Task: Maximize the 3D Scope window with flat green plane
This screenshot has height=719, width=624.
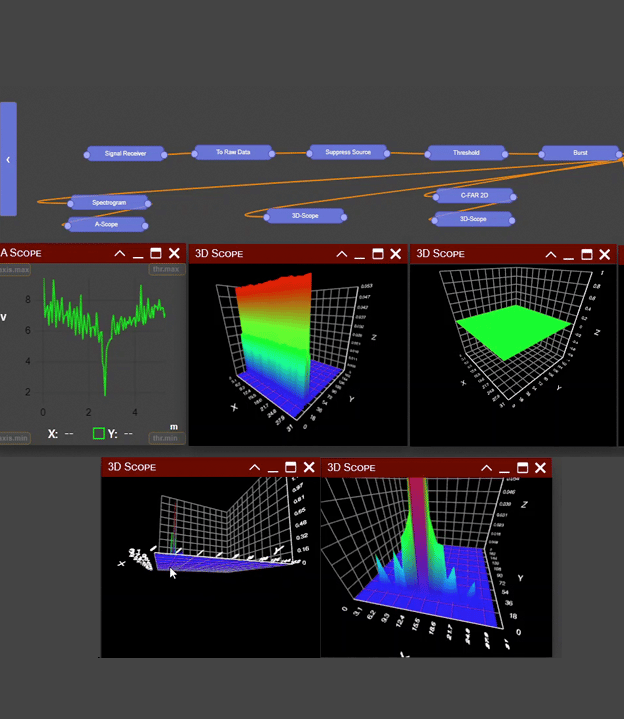Action: [x=587, y=254]
